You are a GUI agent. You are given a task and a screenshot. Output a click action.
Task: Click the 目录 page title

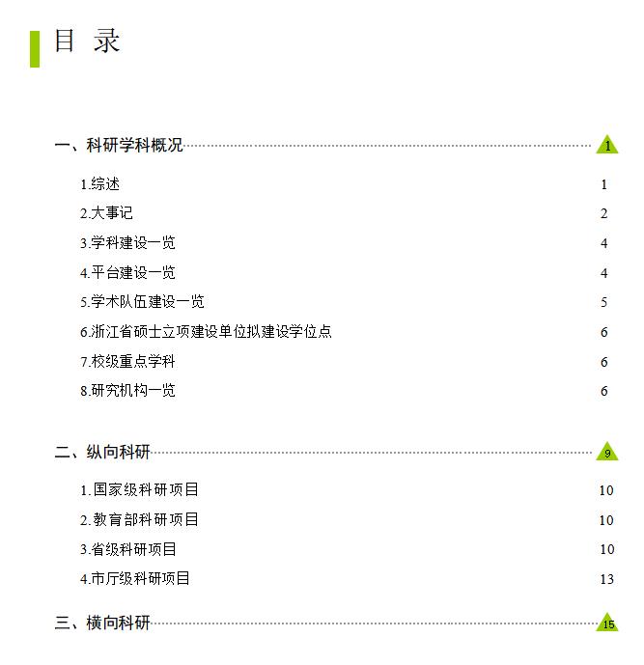coord(87,42)
